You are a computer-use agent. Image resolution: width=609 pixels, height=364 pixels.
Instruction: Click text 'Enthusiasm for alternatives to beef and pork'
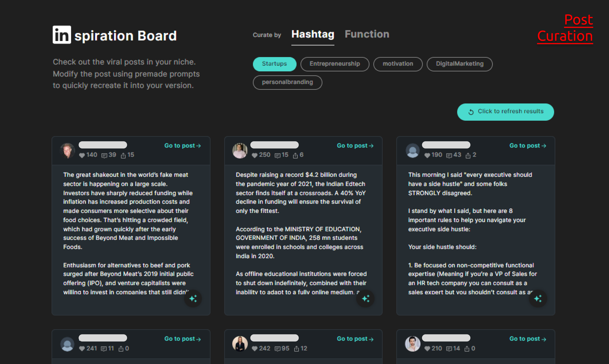point(127,265)
